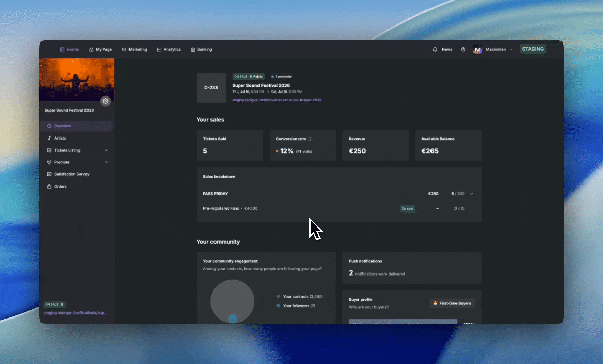603x364 pixels.
Task: Click the Conversion rate info icon
Action: 310,139
